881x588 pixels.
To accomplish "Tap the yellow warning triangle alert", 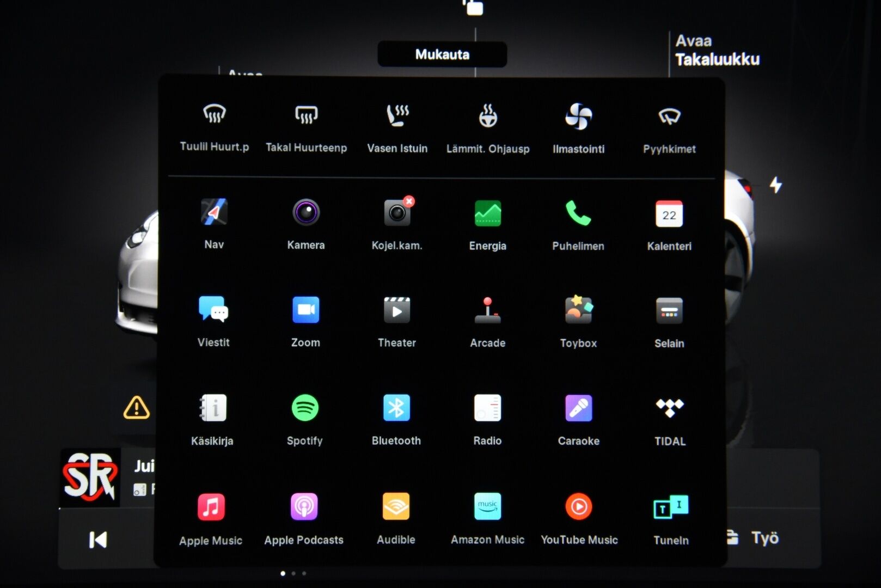I will click(136, 407).
